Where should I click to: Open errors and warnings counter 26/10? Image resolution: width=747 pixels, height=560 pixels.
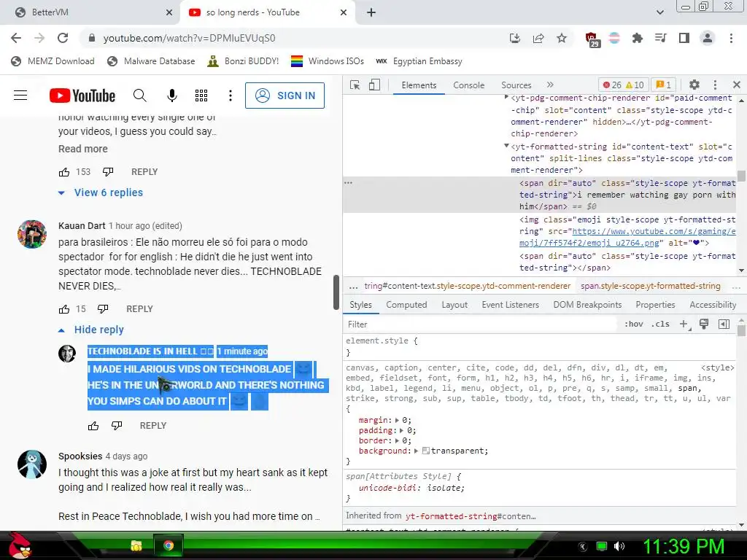[623, 85]
